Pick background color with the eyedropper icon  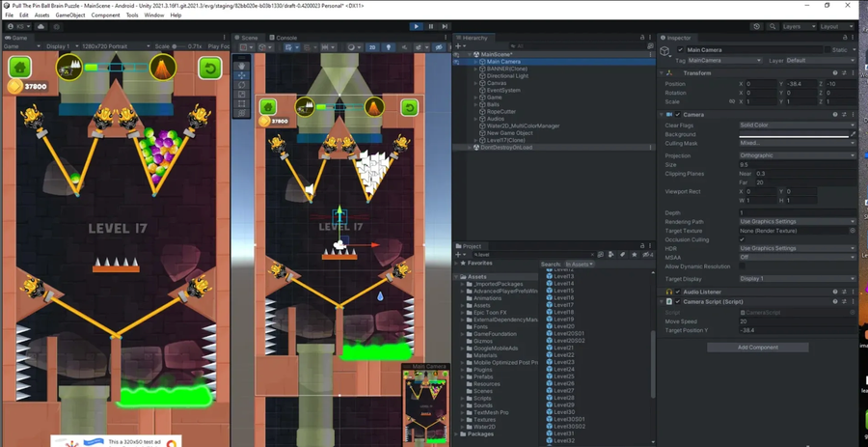point(853,134)
